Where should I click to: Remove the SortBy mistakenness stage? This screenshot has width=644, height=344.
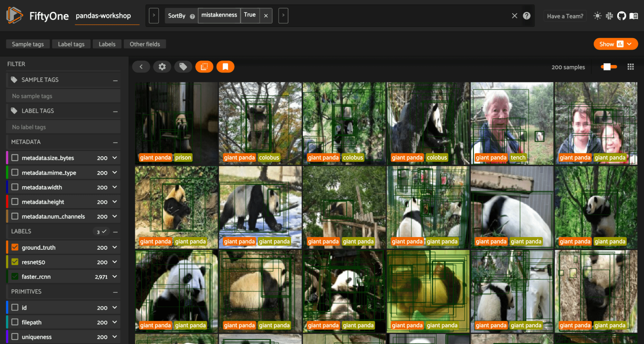pos(266,15)
